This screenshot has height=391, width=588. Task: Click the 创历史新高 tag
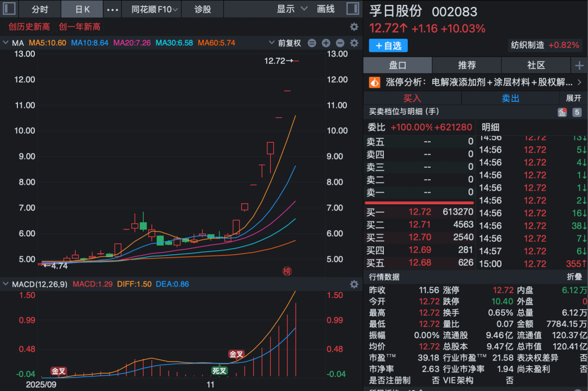[29, 27]
